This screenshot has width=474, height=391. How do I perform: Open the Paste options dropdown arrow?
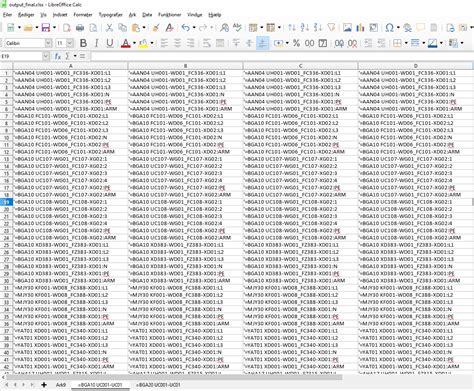(x=144, y=28)
